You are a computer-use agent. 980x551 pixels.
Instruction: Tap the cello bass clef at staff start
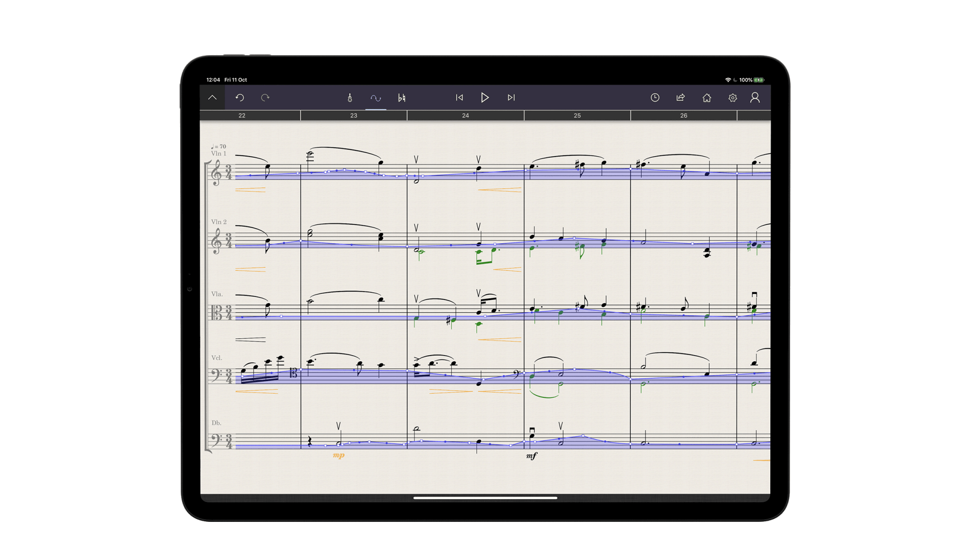click(x=216, y=375)
